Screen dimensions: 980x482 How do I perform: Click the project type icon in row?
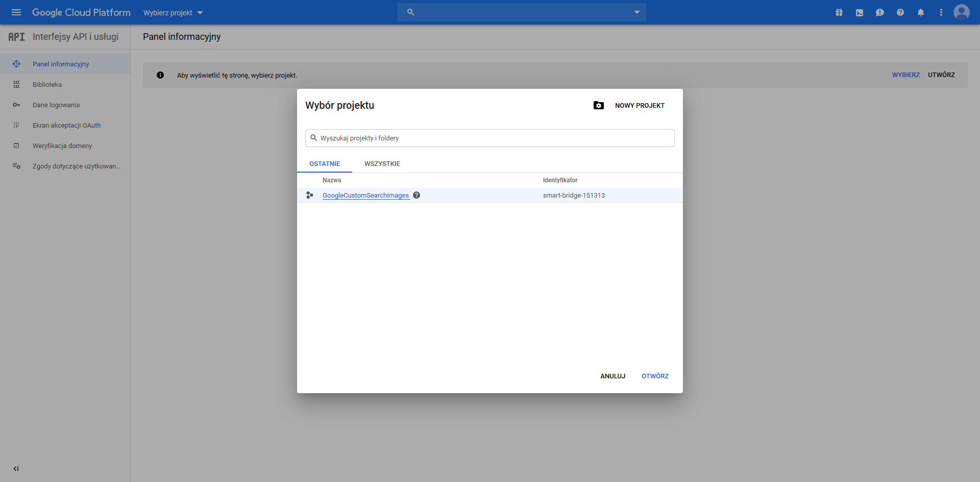(309, 195)
